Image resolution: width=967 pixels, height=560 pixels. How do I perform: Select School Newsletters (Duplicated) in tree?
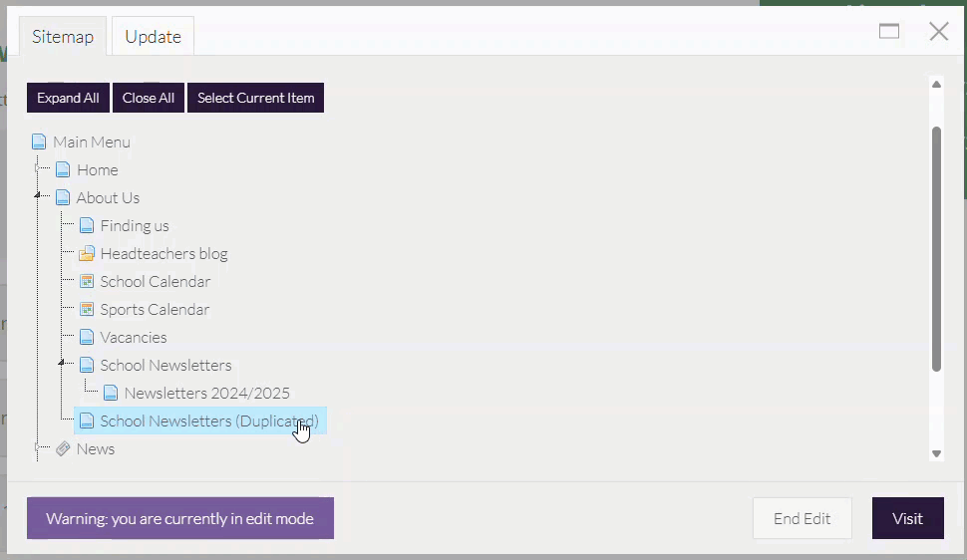(x=208, y=421)
